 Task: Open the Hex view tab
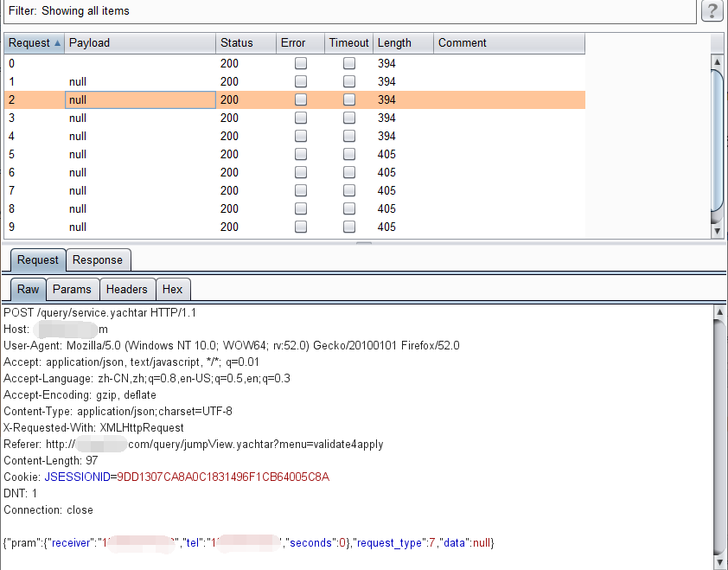tap(172, 290)
